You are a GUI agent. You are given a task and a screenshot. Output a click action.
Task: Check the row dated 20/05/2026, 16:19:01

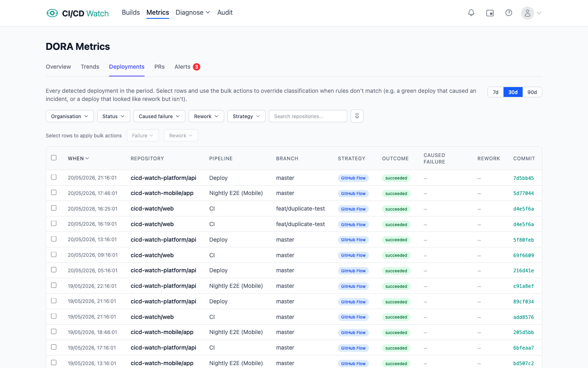[x=53, y=224]
